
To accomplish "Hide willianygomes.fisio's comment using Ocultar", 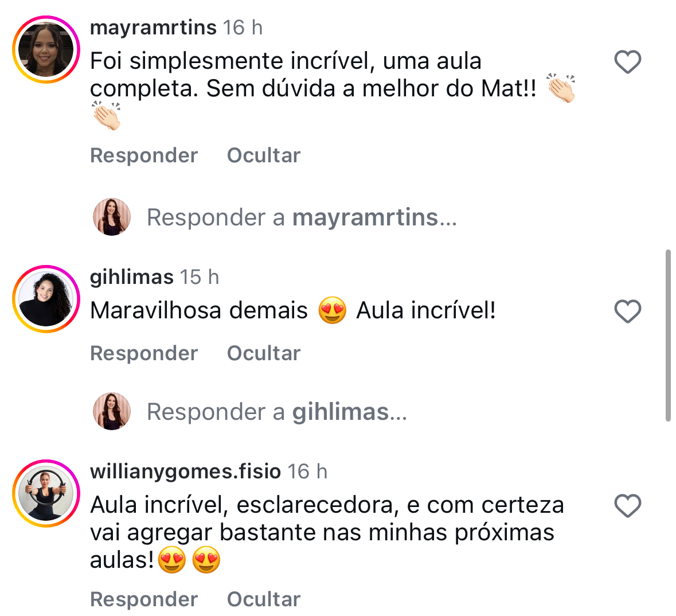I will point(264,599).
